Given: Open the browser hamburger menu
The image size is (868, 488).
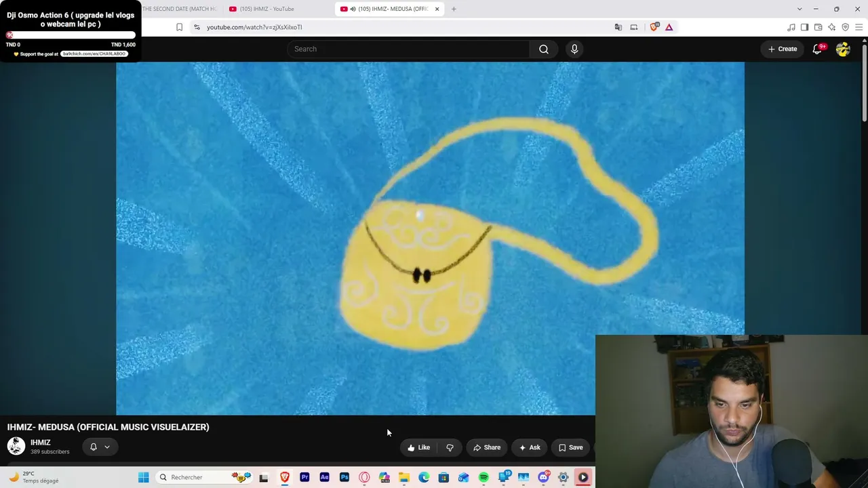Looking at the screenshot, I should coord(859,27).
